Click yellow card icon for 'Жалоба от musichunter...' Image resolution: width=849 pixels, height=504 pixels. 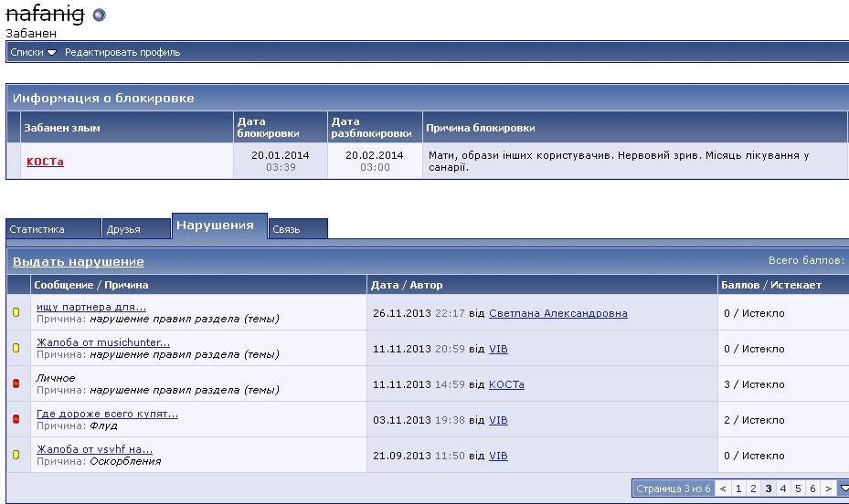point(16,348)
